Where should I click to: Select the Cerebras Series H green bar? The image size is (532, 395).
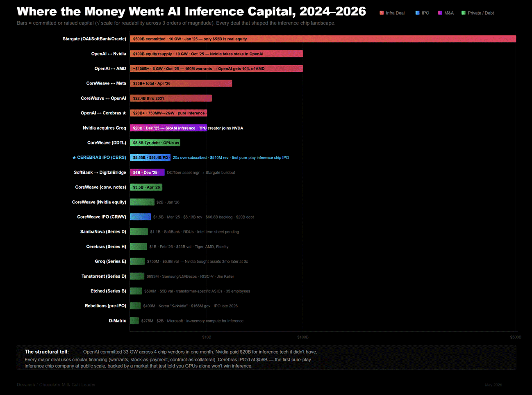139,247
